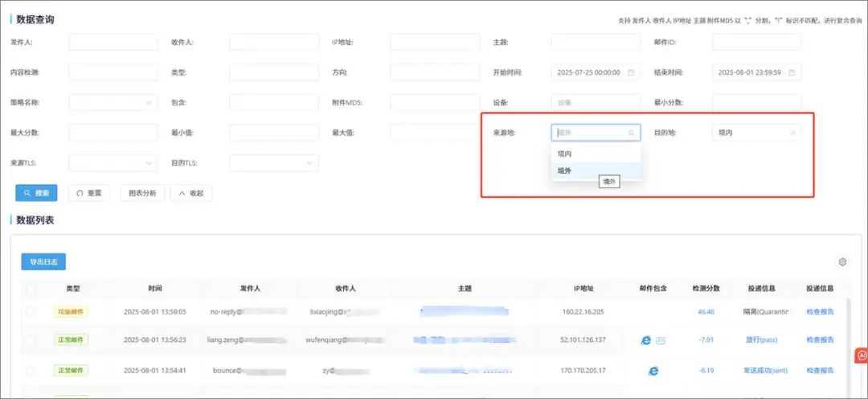Click the red floating icon at right edge
Image resolution: width=868 pixels, height=399 pixels.
coord(860,355)
